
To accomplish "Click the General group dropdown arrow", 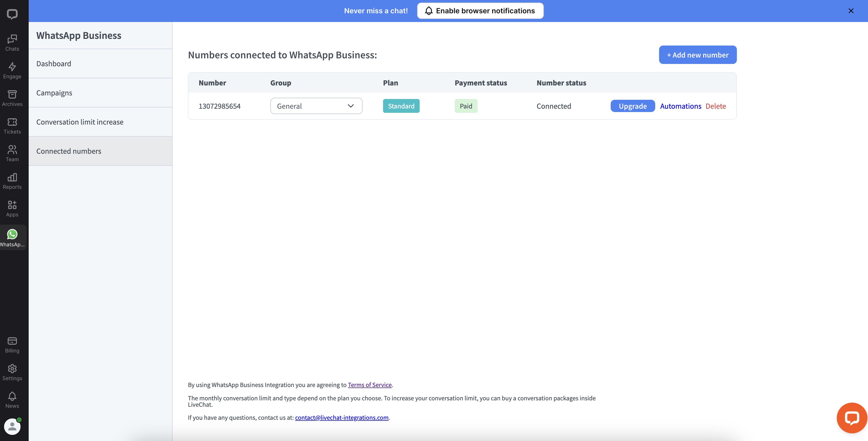I will click(351, 106).
